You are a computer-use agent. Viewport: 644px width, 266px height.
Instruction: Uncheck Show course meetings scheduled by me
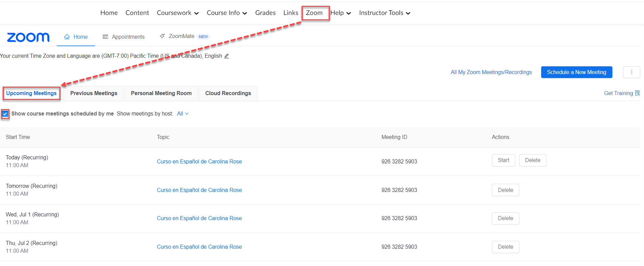pos(5,114)
